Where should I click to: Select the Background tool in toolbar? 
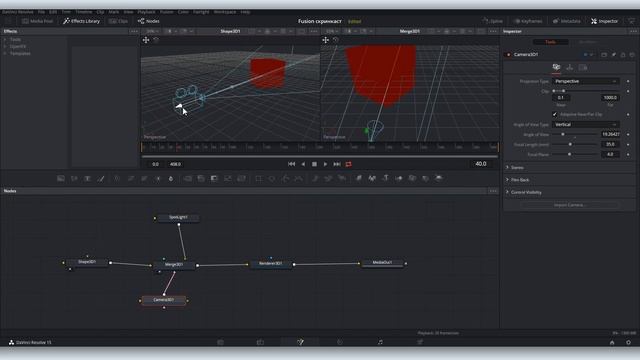pos(61,178)
